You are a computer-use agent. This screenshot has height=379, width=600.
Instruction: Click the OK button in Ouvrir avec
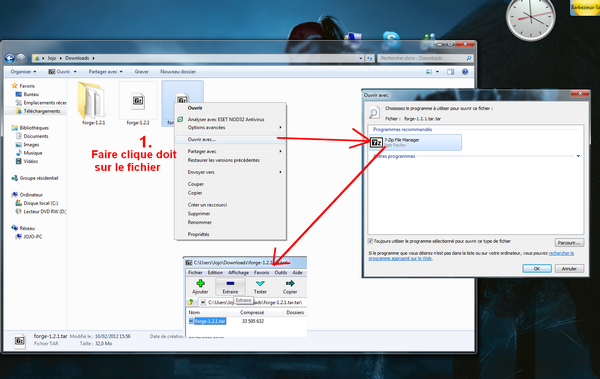(x=537, y=269)
